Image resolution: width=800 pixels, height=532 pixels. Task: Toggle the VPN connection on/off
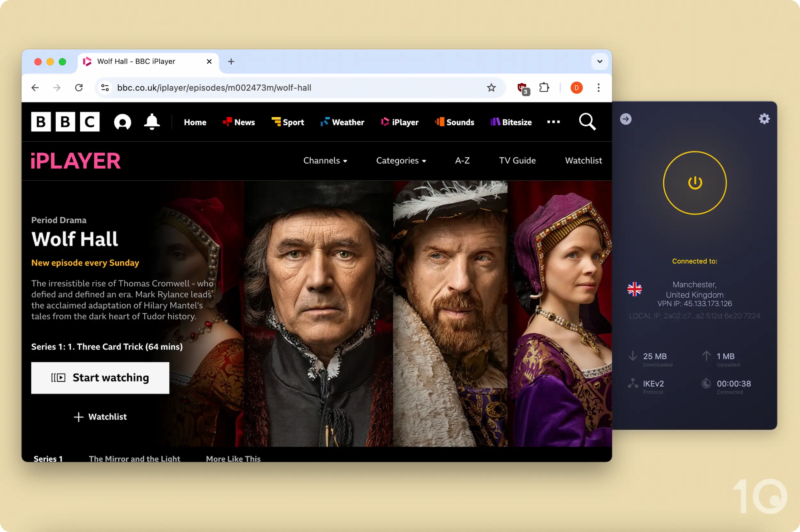click(x=695, y=183)
